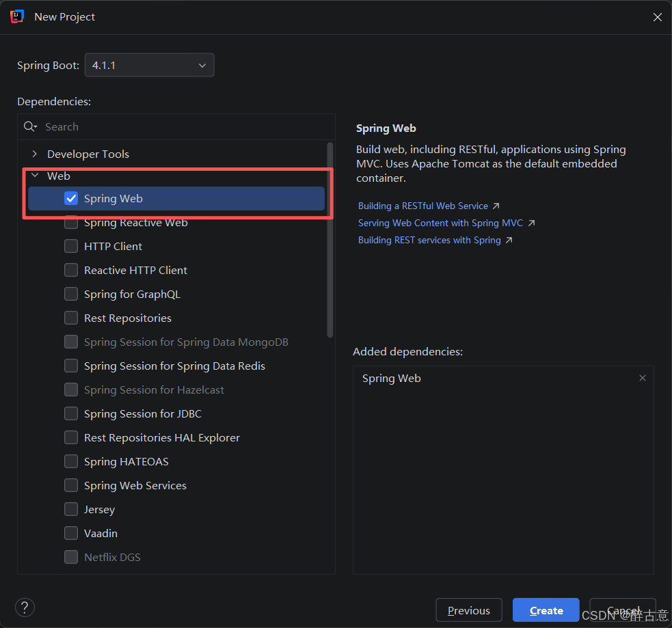Open the help question mark icon
This screenshot has height=628, width=672.
click(x=25, y=607)
